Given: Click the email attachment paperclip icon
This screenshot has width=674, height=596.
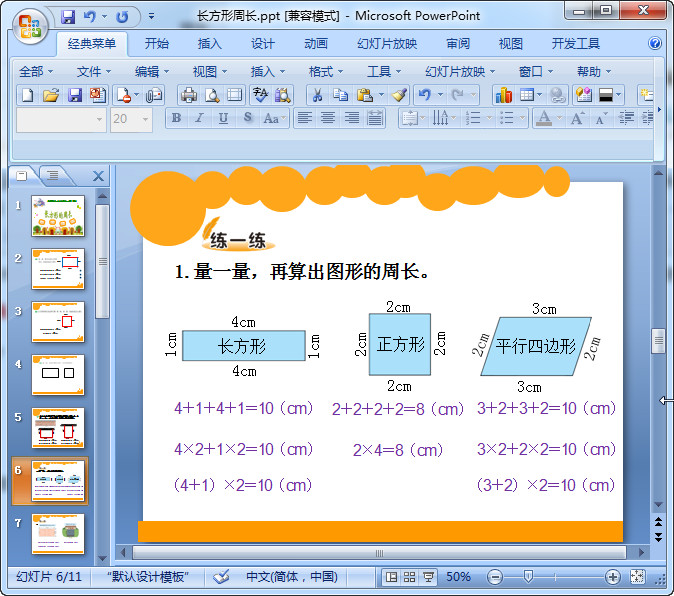Looking at the screenshot, I should click(154, 95).
